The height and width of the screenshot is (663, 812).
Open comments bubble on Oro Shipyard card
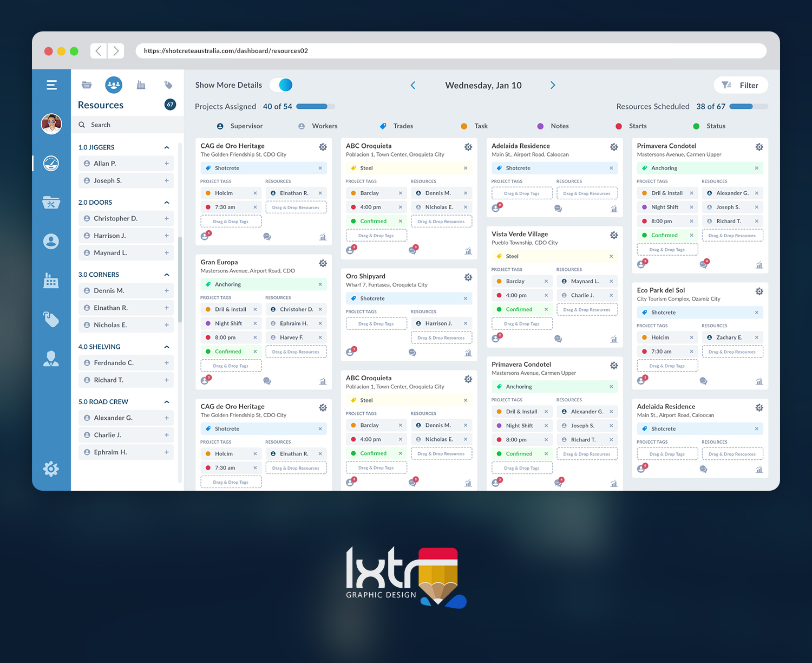tap(412, 352)
